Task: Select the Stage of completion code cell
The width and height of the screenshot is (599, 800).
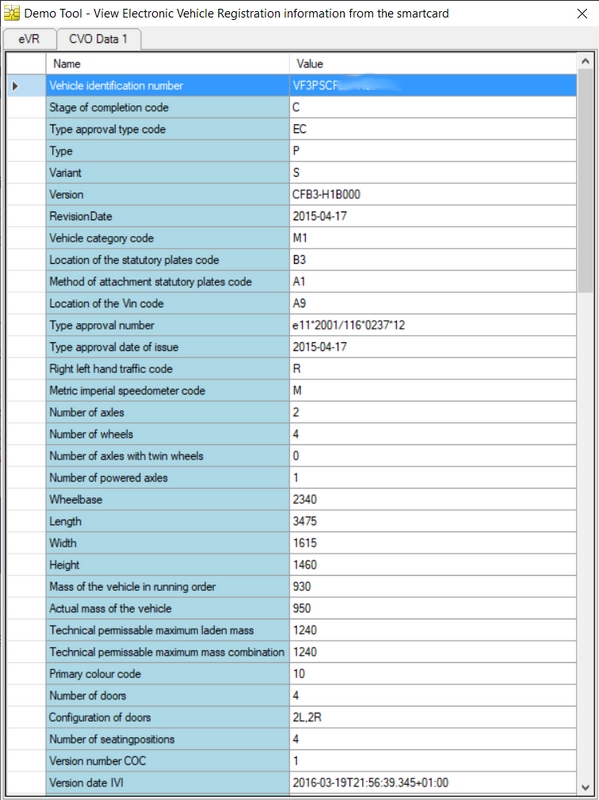Action: [x=168, y=108]
